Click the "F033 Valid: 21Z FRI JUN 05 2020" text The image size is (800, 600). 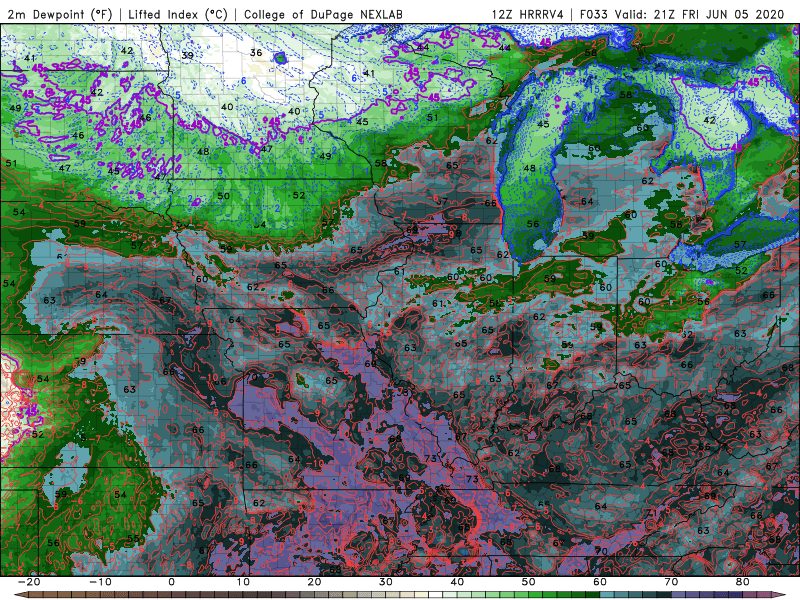pyautogui.click(x=682, y=14)
